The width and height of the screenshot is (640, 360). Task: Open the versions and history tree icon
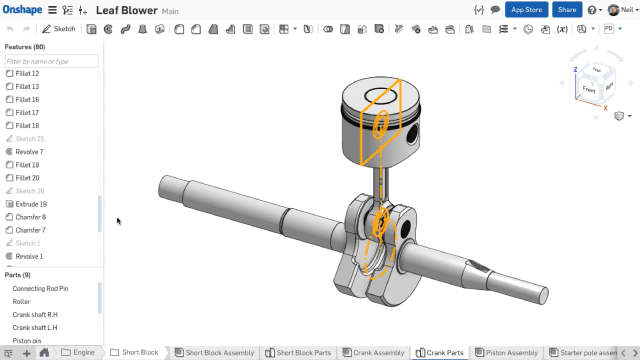[x=67, y=10]
